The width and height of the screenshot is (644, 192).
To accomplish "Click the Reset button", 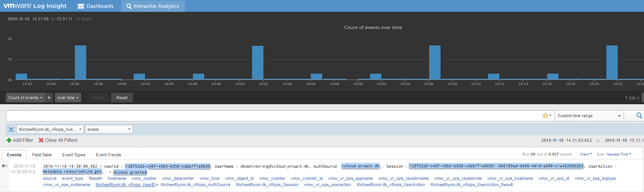I will (x=122, y=98).
